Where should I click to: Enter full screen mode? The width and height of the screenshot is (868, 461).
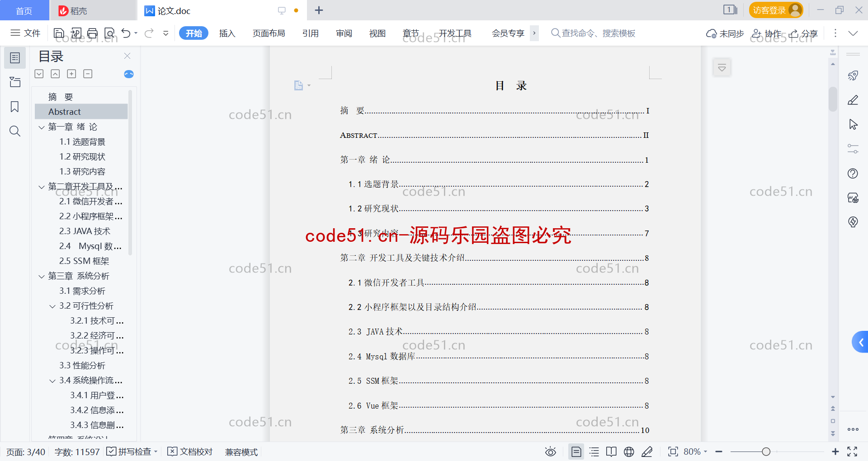point(852,452)
